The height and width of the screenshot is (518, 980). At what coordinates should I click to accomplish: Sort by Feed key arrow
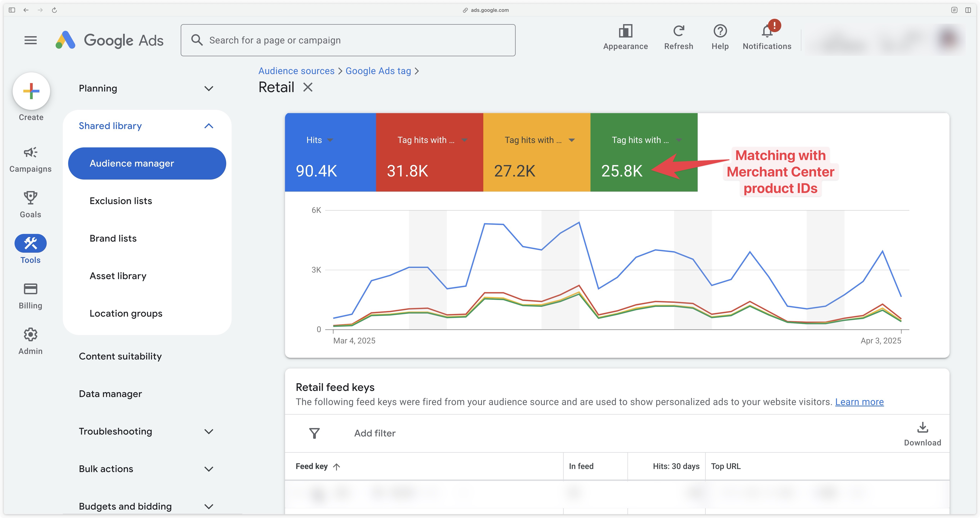click(336, 466)
